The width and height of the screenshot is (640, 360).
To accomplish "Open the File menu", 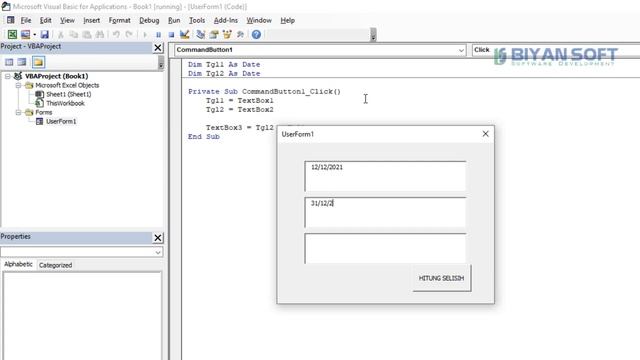I will point(26,20).
